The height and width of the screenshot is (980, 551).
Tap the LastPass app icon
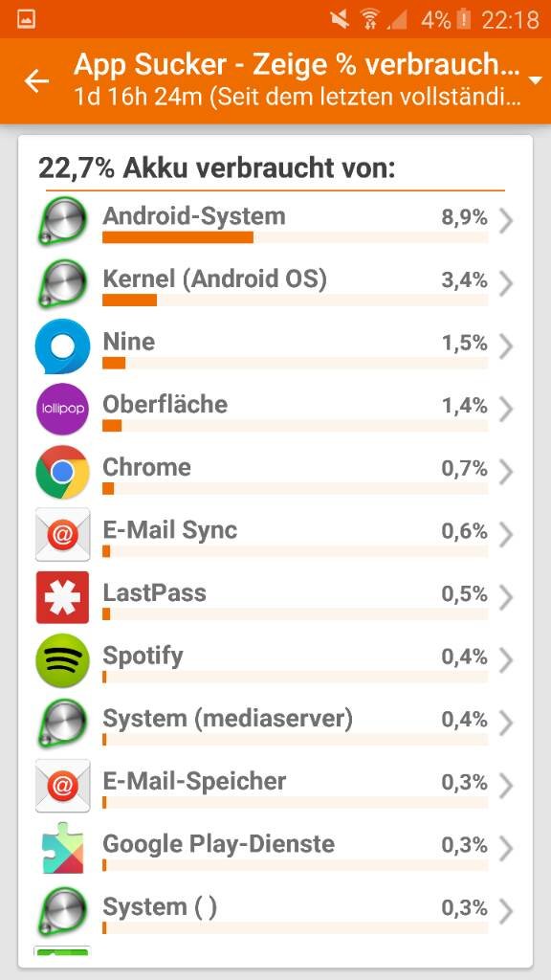tap(62, 597)
